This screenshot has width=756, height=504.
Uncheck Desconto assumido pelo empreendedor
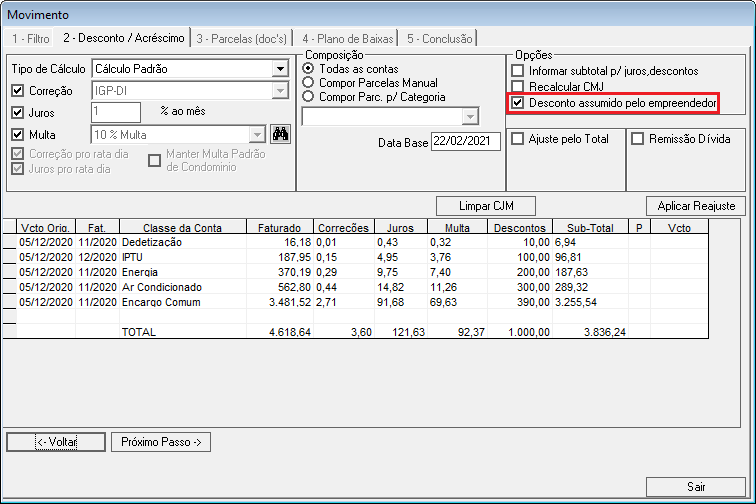click(x=517, y=103)
